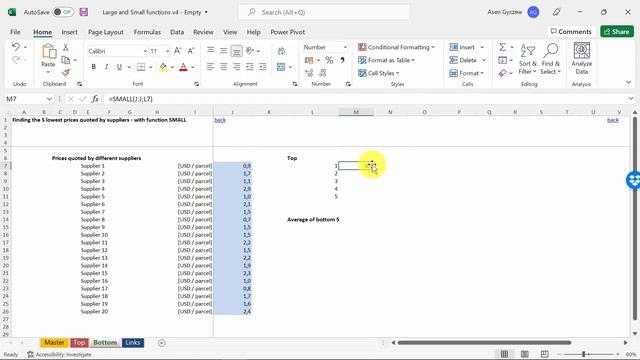Click the Cut scissors icon

point(65,48)
